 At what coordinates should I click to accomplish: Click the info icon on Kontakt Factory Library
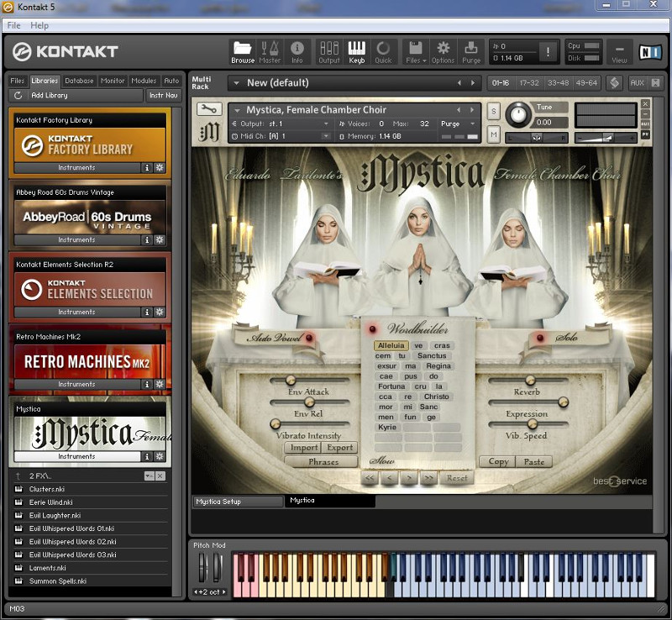[147, 168]
